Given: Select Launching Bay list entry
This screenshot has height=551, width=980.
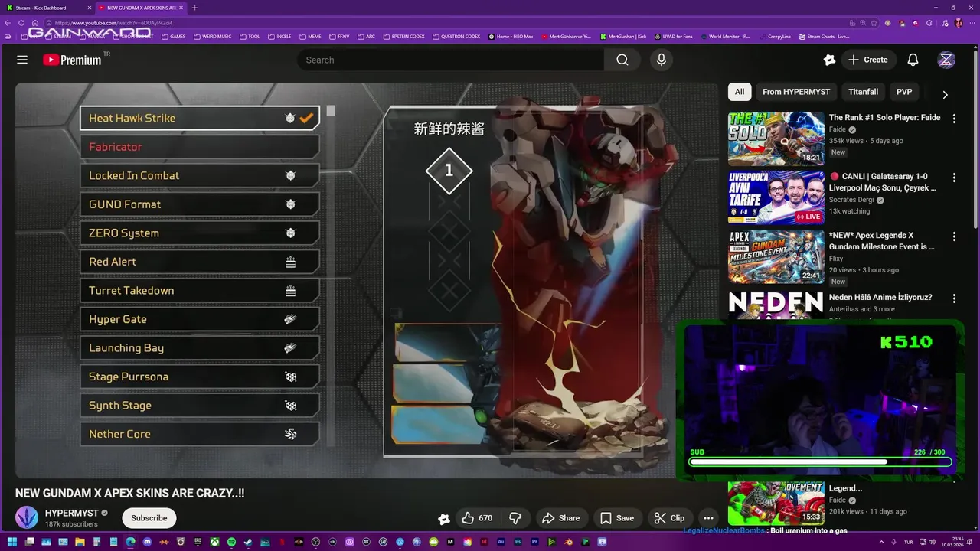Looking at the screenshot, I should tap(200, 348).
